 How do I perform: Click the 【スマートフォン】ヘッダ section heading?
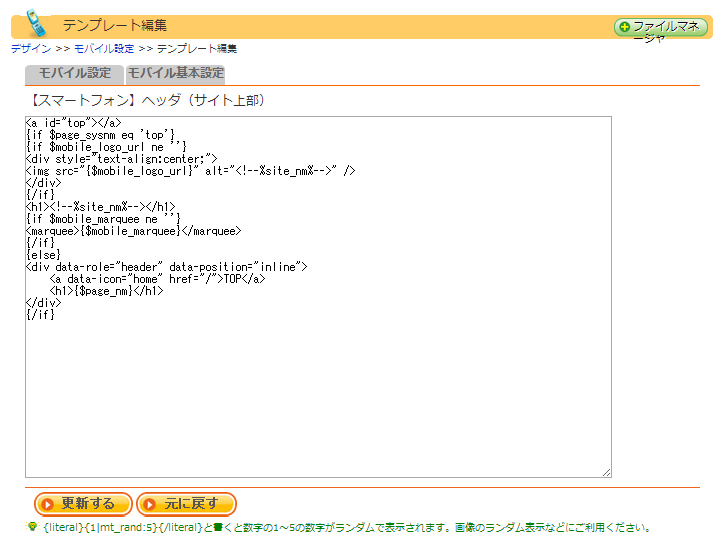(147, 100)
